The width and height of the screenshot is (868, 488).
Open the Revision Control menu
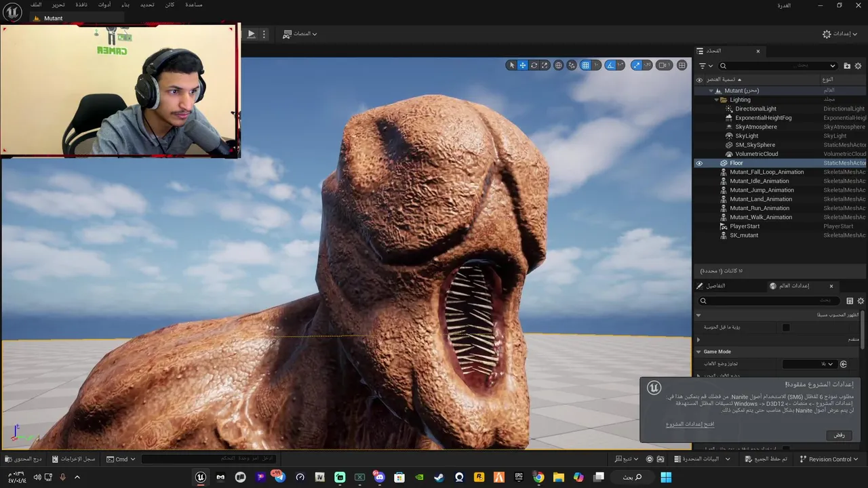coord(829,459)
